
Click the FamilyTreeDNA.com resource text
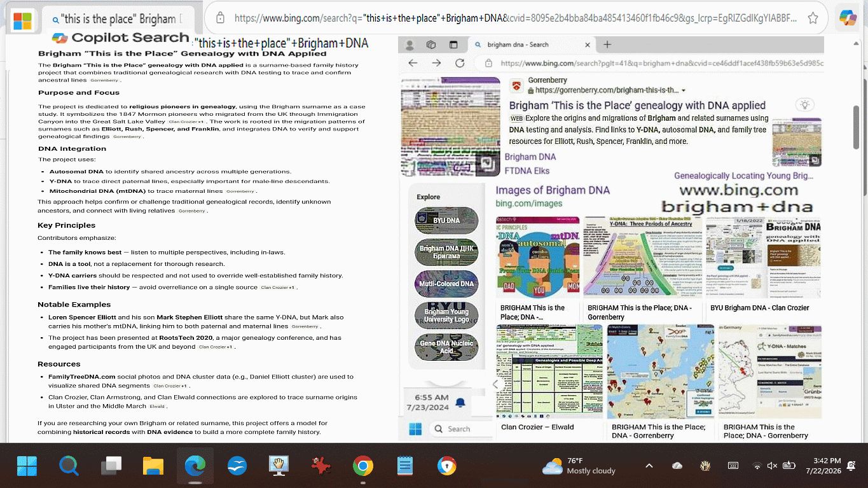pyautogui.click(x=82, y=377)
